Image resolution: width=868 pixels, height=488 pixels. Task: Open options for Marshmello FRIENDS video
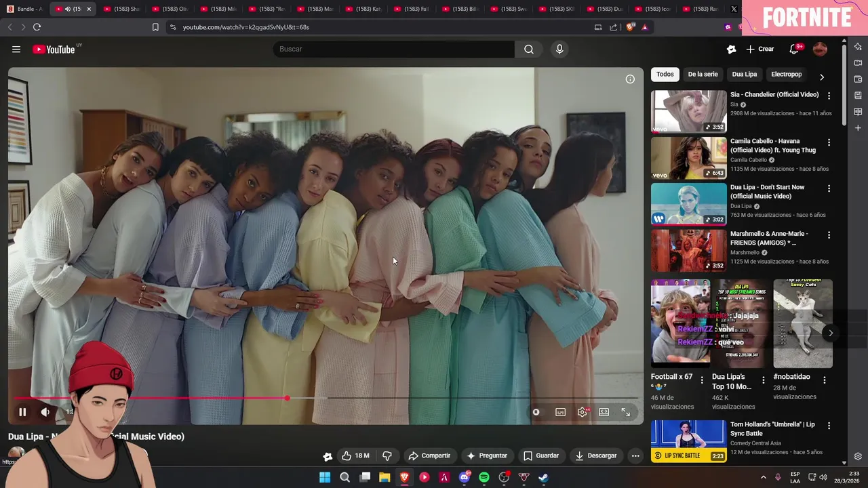click(829, 235)
